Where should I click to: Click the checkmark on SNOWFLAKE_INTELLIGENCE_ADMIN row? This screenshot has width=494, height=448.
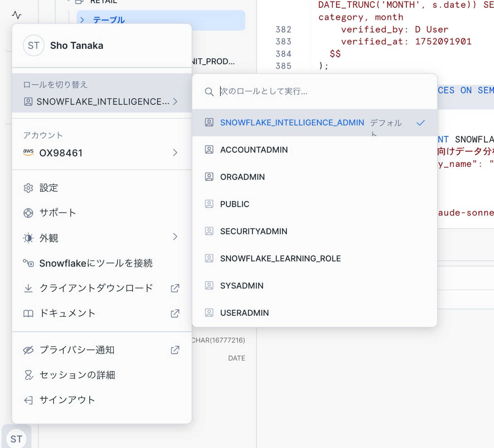pos(421,123)
